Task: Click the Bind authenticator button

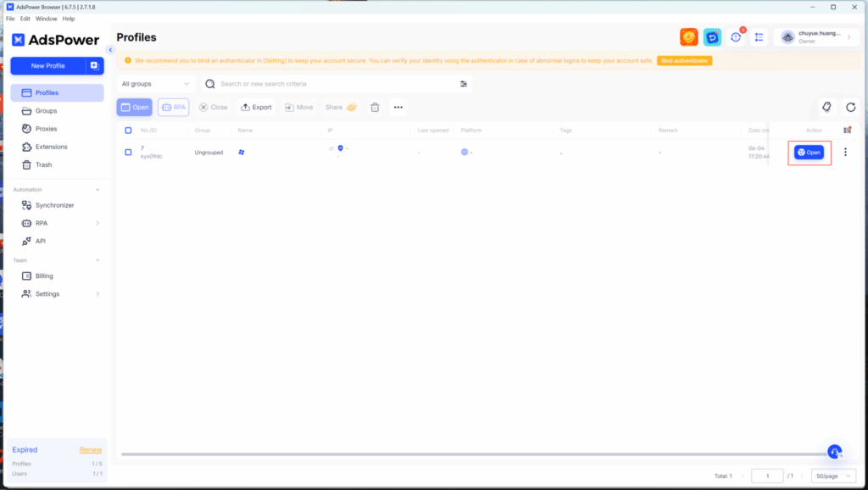Action: pyautogui.click(x=684, y=61)
